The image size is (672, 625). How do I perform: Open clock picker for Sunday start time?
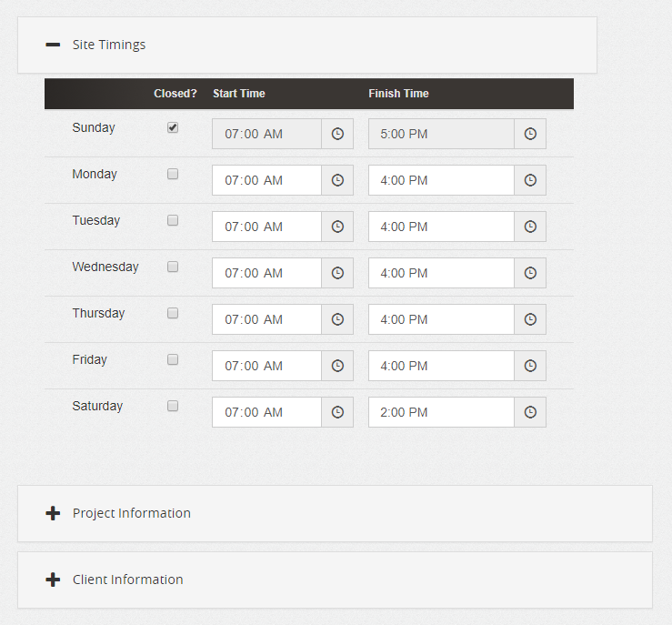(337, 134)
